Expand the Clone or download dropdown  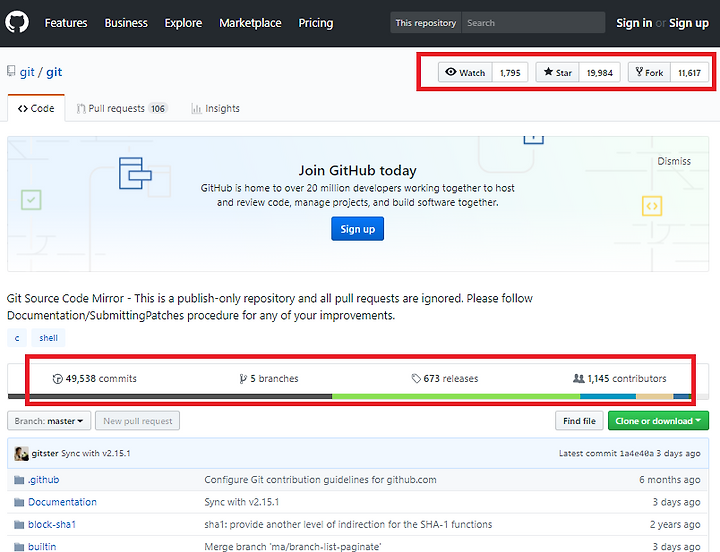658,421
